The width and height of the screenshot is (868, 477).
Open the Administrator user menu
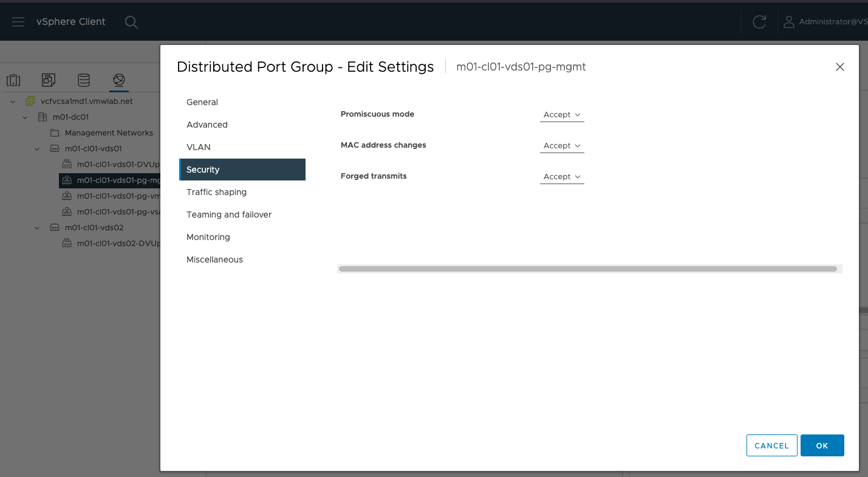(825, 22)
